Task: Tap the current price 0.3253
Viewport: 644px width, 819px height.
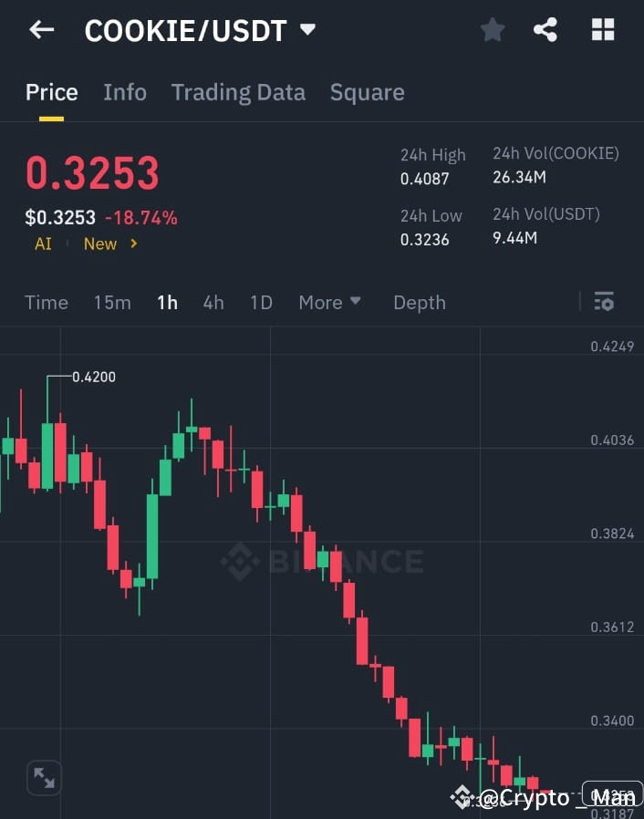Action: pos(92,172)
